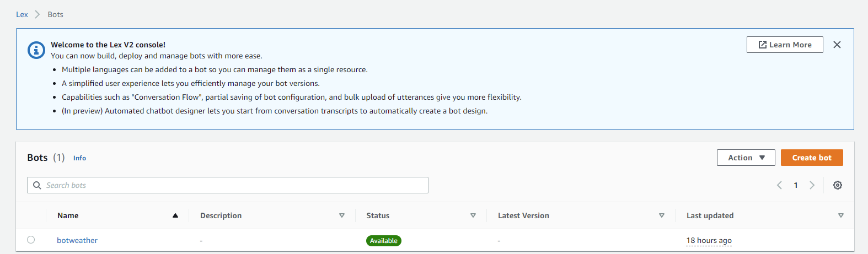Click the Lex breadcrumb link
The image size is (868, 254).
[22, 14]
